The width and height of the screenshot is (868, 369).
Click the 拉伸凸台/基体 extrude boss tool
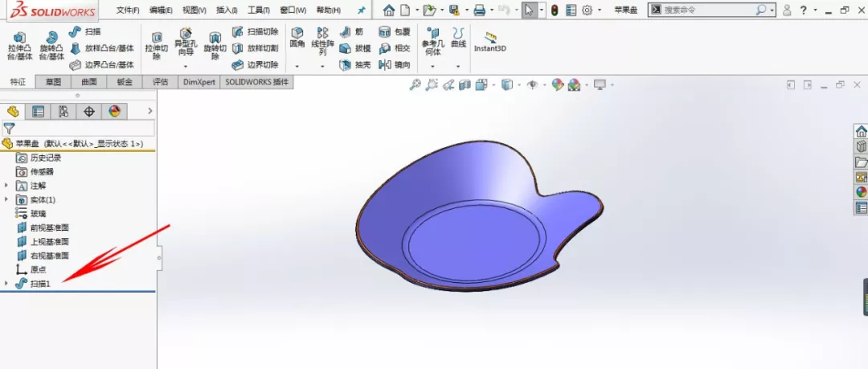(x=19, y=47)
